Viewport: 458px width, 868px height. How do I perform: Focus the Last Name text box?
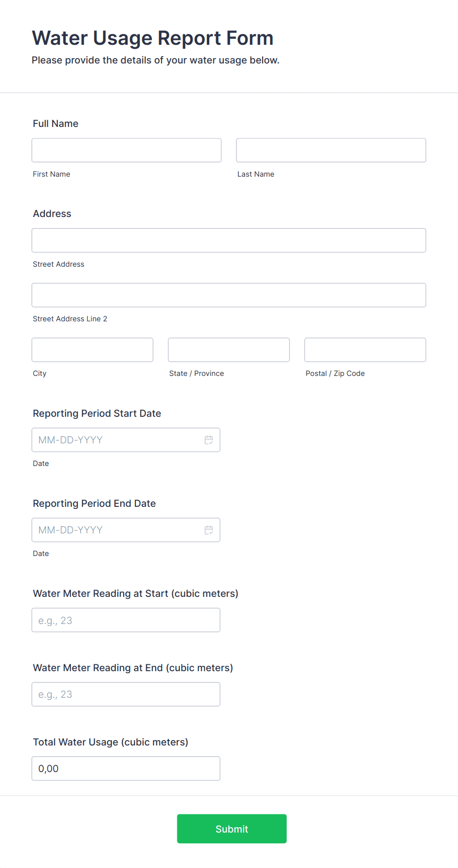click(331, 150)
